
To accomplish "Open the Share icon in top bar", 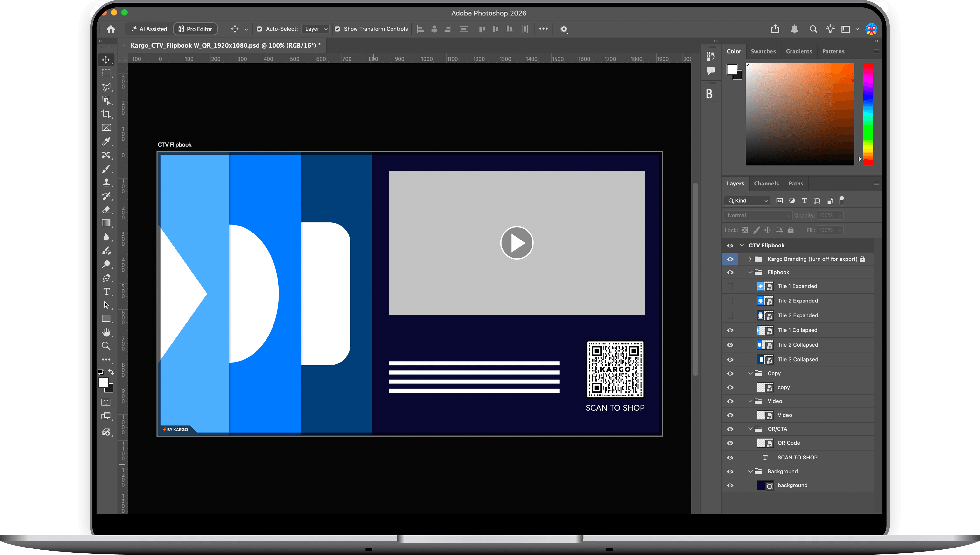I will point(775,29).
